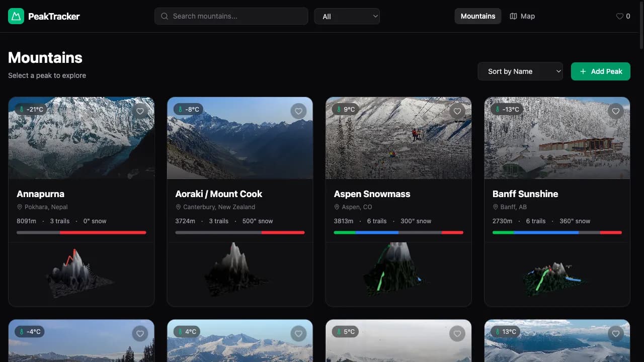This screenshot has height=362, width=644.
Task: Favorite the Banff Sunshine card heart
Action: click(616, 111)
